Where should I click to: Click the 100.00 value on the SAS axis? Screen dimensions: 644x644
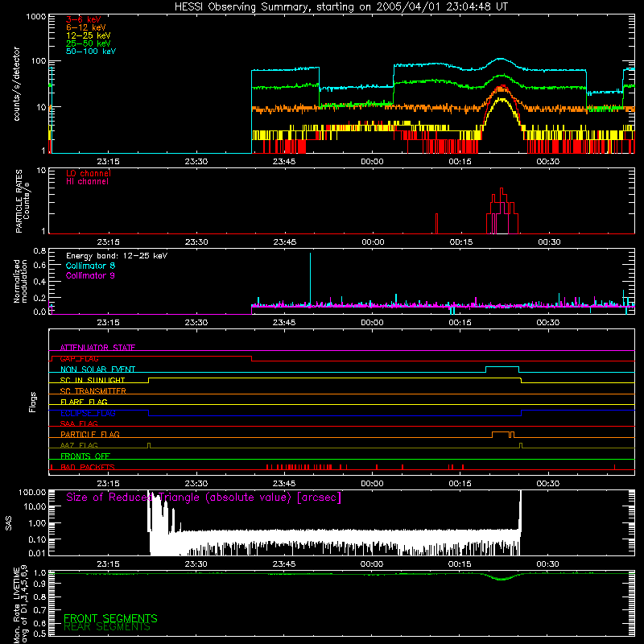click(32, 492)
